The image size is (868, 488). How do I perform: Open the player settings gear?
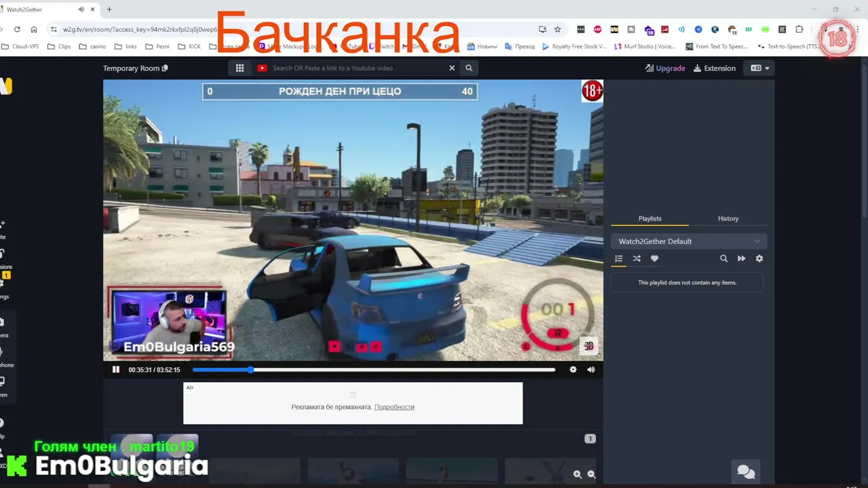[x=573, y=369]
